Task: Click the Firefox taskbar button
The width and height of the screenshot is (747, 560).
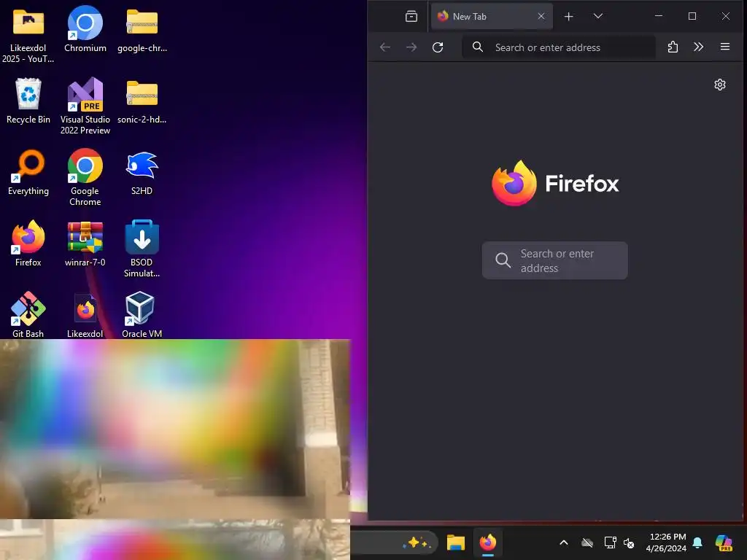Action: tap(488, 542)
